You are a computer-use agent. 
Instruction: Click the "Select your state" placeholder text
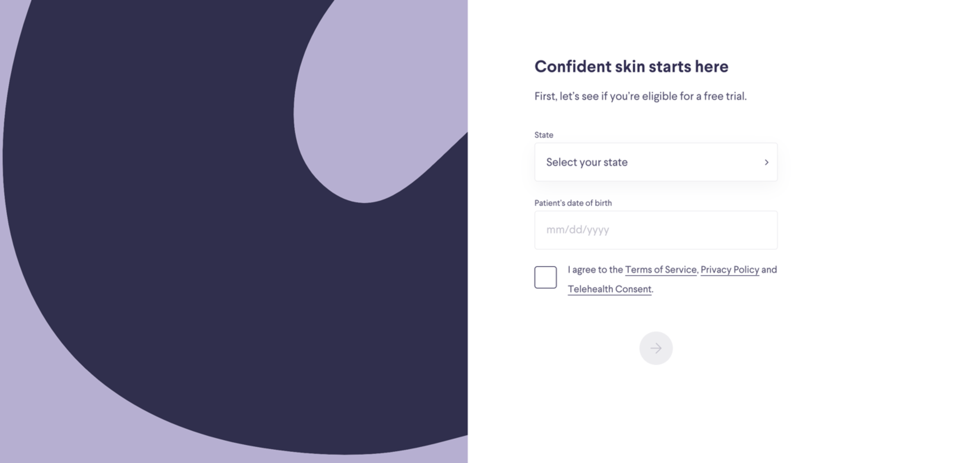(x=587, y=162)
